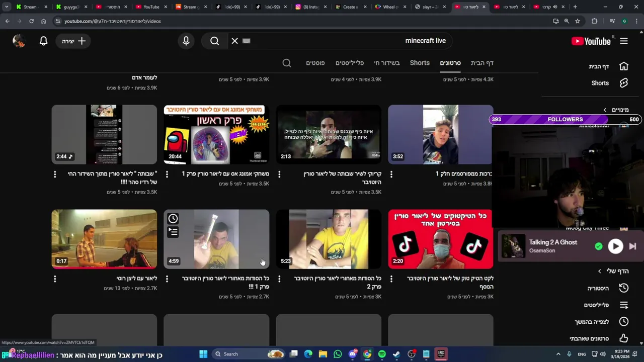Go to YouTube home via logo
This screenshot has height=362, width=644.
tap(592, 41)
